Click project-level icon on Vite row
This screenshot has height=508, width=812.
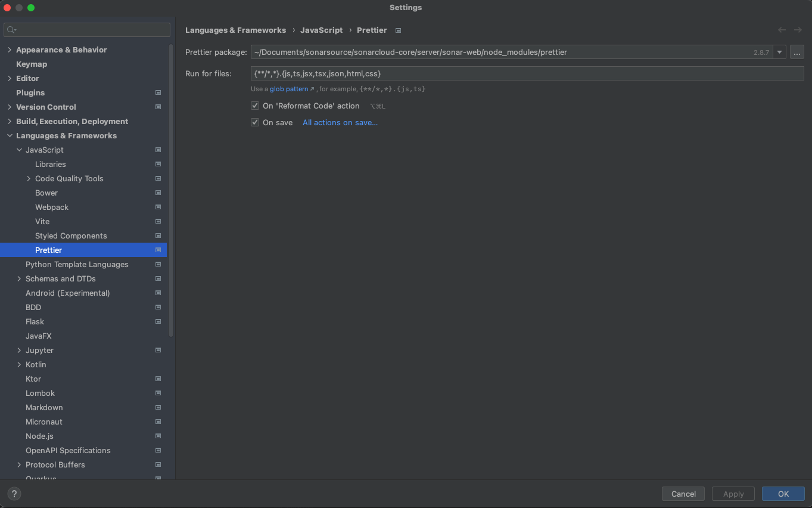(x=158, y=221)
